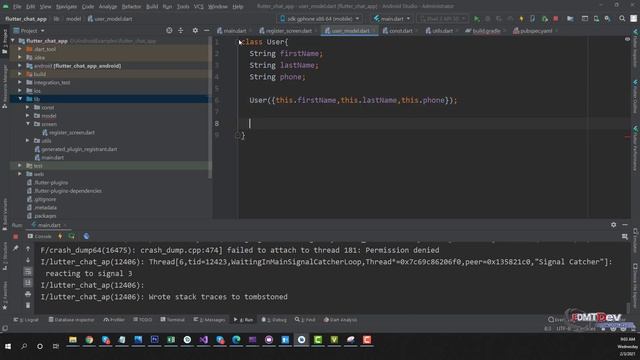The image size is (640, 360).
Task: Click the hot restart green icon in Run panel
Action: (x=72, y=236)
